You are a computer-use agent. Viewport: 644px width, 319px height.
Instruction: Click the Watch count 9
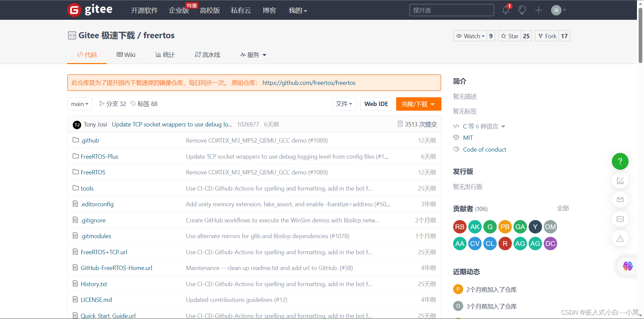point(491,36)
